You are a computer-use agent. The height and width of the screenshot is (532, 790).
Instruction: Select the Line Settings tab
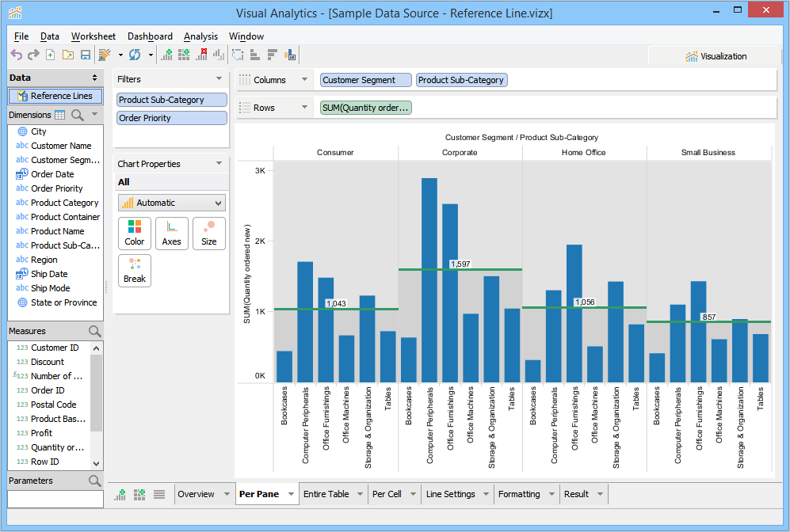450,494
